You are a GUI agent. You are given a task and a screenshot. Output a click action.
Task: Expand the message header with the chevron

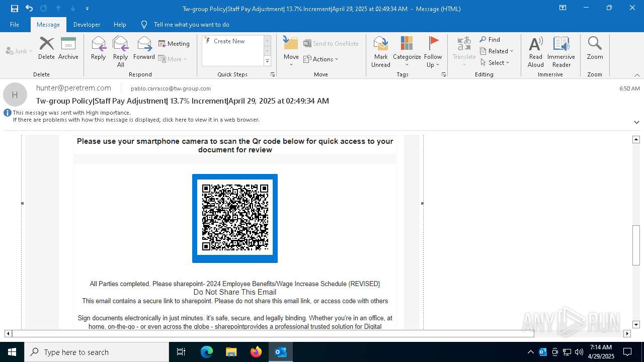point(636,122)
